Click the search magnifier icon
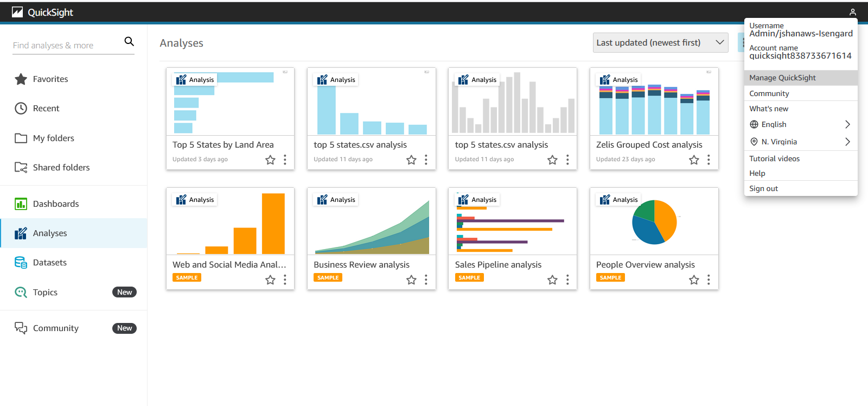Screen dimensions: 868x406 [129, 41]
